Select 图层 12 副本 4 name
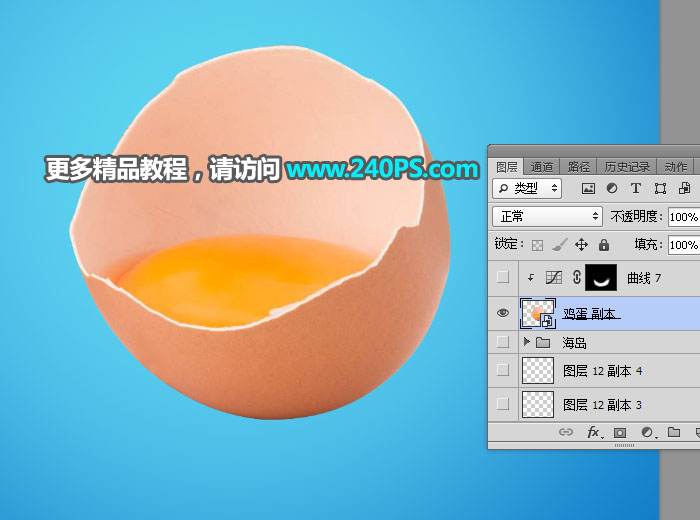 click(x=602, y=371)
